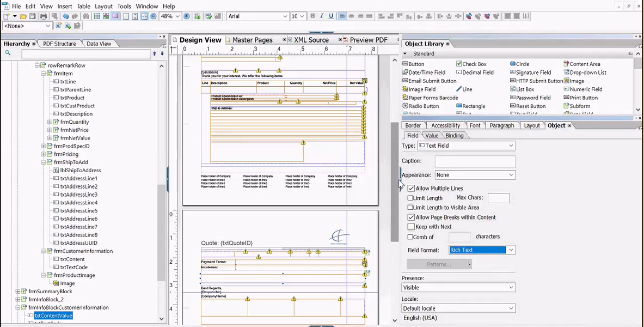Set paragraph alignment to justify
Viewport: 644px width, 327px height.
pyautogui.click(x=369, y=16)
